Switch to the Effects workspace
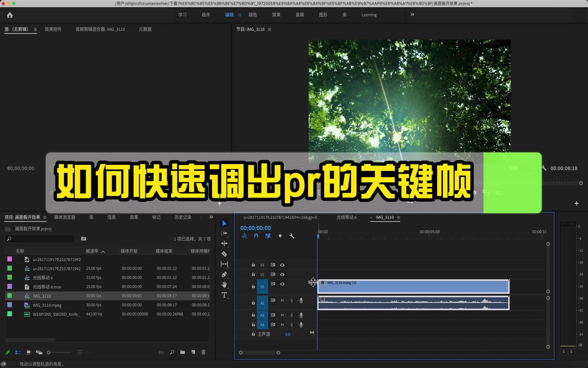 pyautogui.click(x=276, y=15)
